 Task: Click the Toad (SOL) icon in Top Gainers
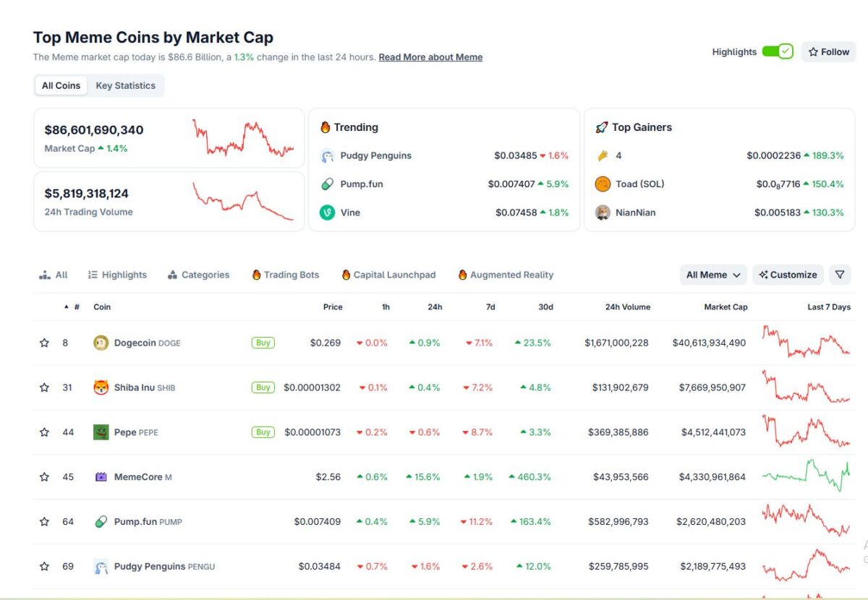[603, 184]
